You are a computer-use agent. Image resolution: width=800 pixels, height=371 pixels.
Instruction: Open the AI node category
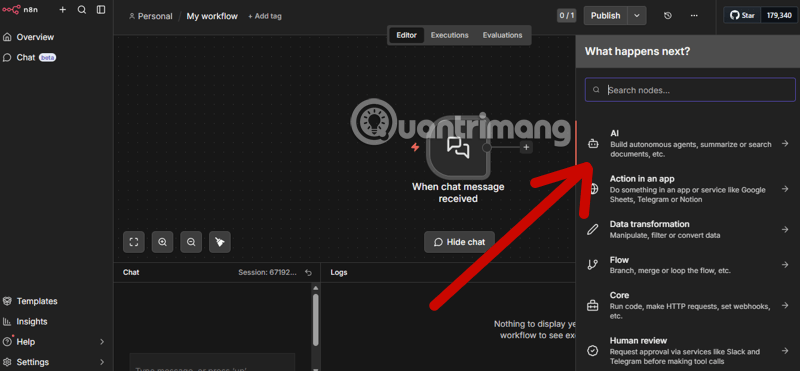coord(688,143)
